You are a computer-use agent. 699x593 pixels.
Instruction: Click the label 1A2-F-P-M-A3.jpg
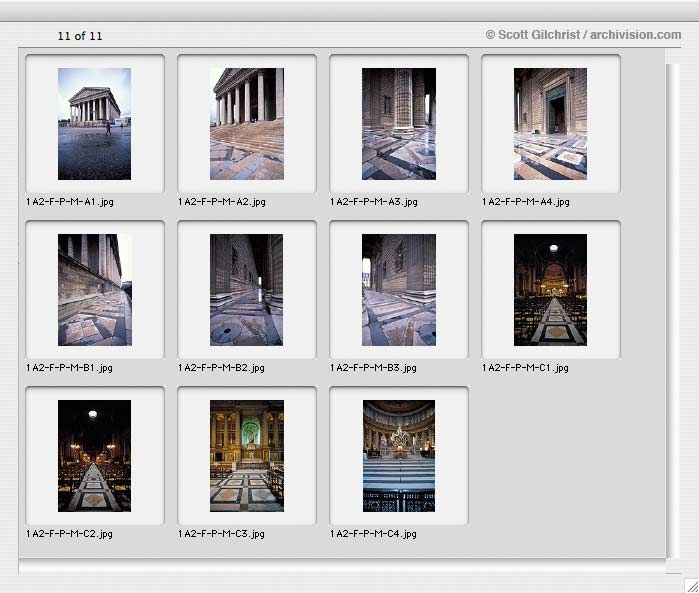(x=374, y=202)
